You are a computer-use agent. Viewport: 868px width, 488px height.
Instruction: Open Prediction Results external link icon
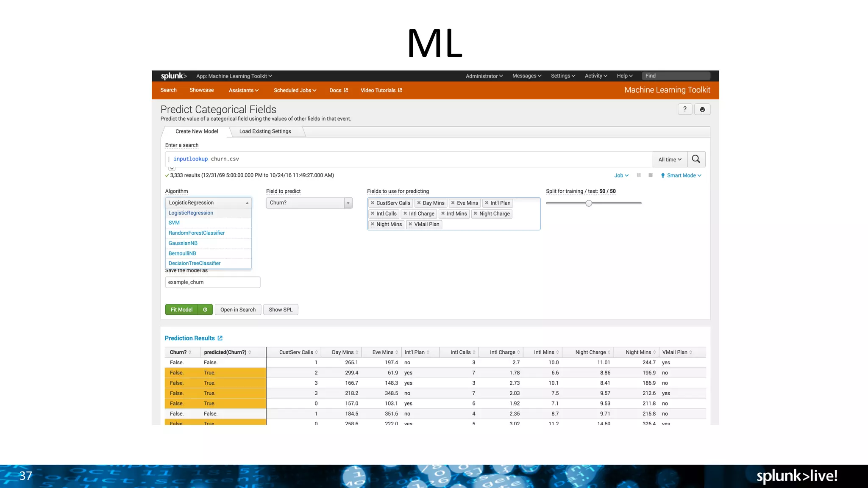(220, 338)
